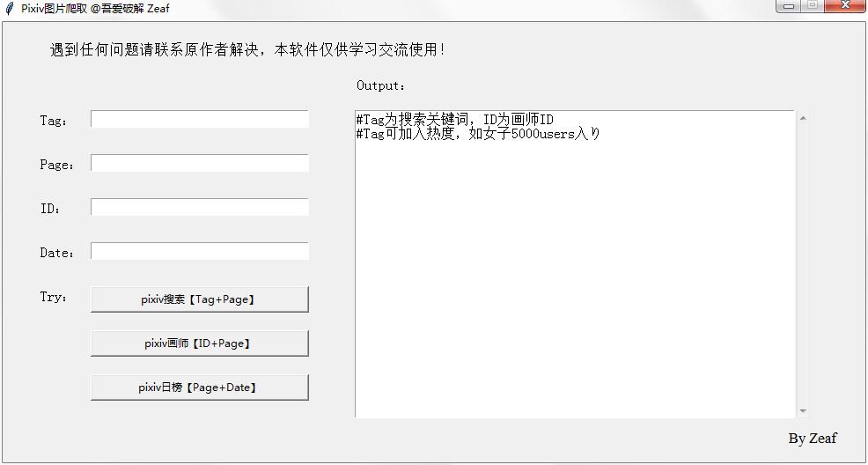Start pixiv画师【ID+Page】 artist crawl

[x=199, y=343]
